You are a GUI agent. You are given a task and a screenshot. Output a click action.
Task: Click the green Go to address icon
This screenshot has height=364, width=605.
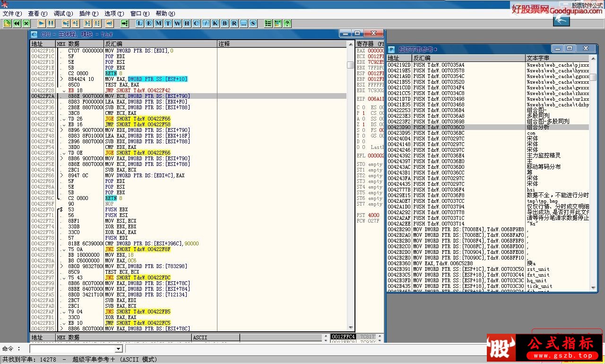point(125,23)
